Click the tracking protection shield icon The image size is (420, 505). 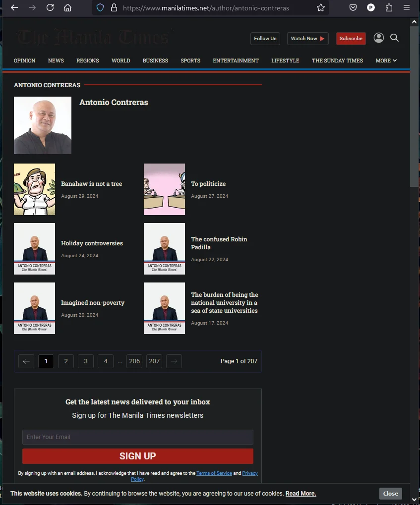click(x=100, y=8)
